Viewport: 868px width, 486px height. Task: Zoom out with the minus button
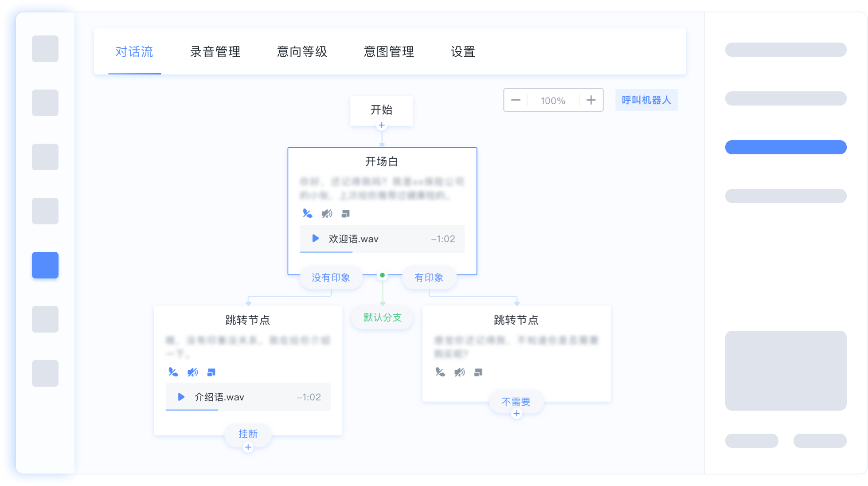point(516,100)
